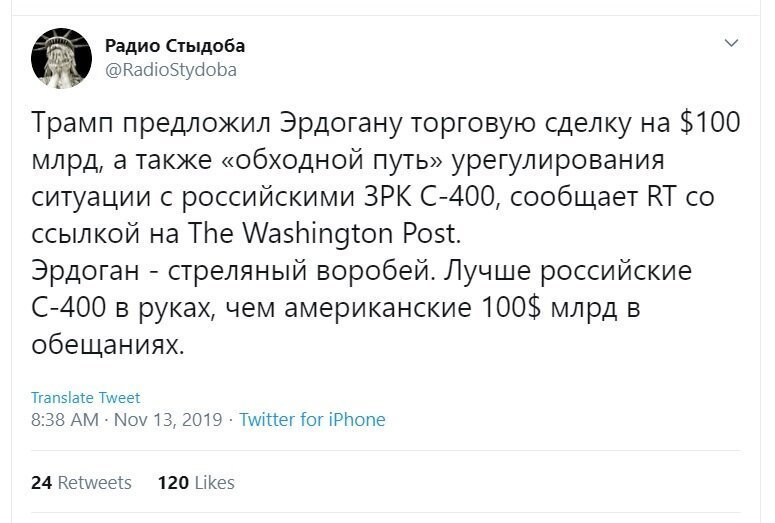Click "The Washington Post" in the tweet text
The width and height of the screenshot is (775, 523).
tap(324, 233)
